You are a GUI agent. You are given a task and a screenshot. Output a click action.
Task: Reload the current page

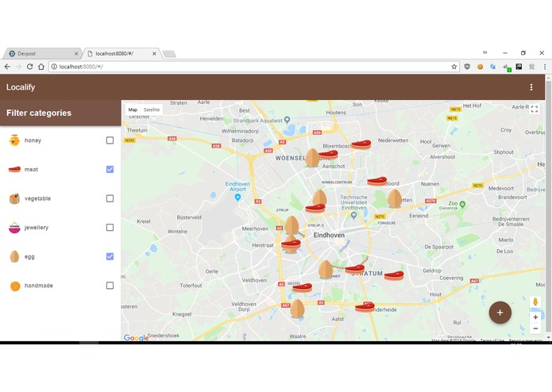click(x=30, y=67)
